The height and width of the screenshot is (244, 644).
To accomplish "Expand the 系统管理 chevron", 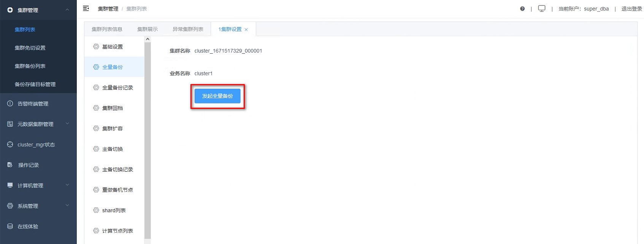I will pyautogui.click(x=67, y=206).
